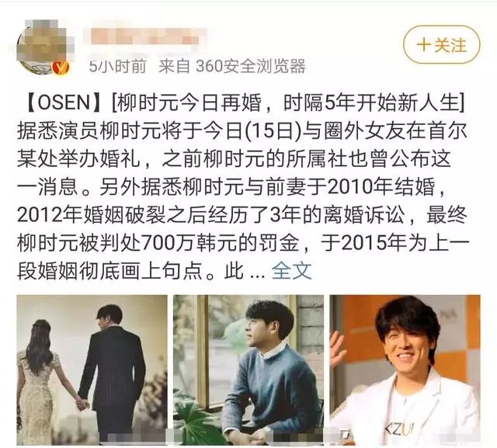
Task: Open the blurred profile avatar
Action: coord(43,47)
